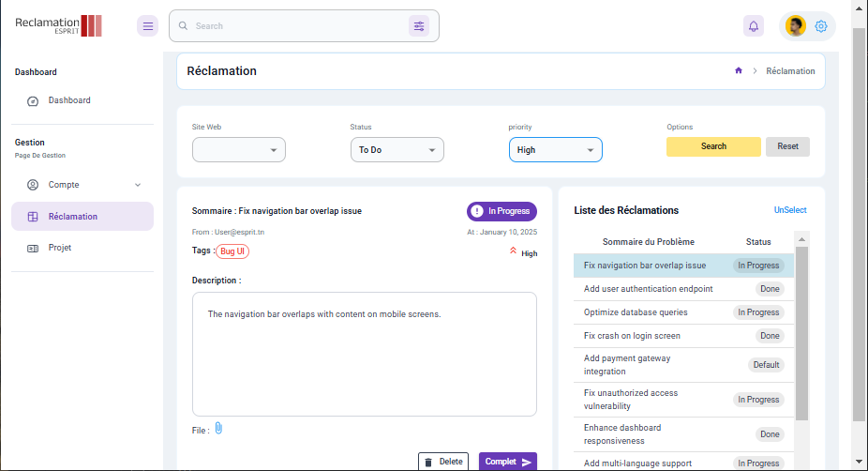868x471 pixels.
Task: Delete the current reclamation
Action: (x=443, y=462)
